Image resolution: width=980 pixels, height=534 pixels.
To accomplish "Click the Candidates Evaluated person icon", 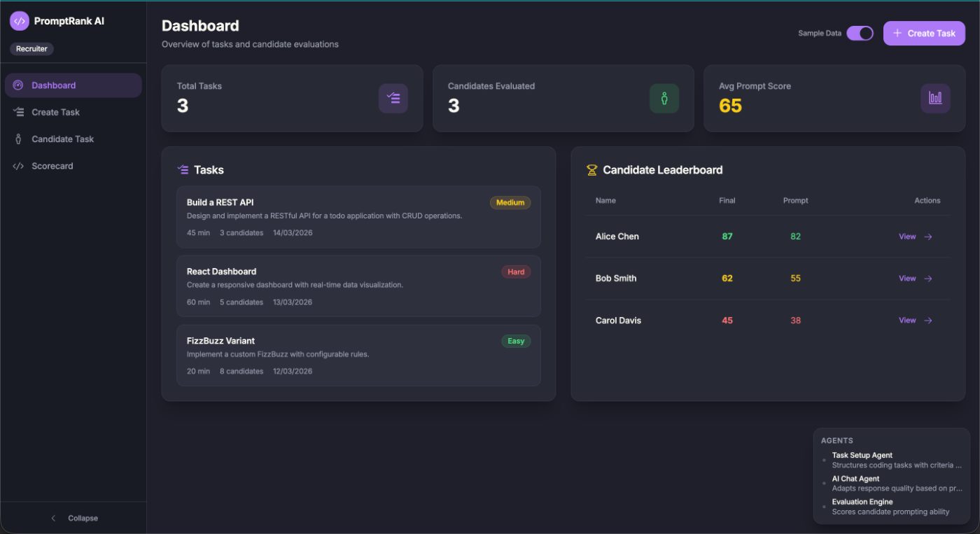I will point(664,99).
